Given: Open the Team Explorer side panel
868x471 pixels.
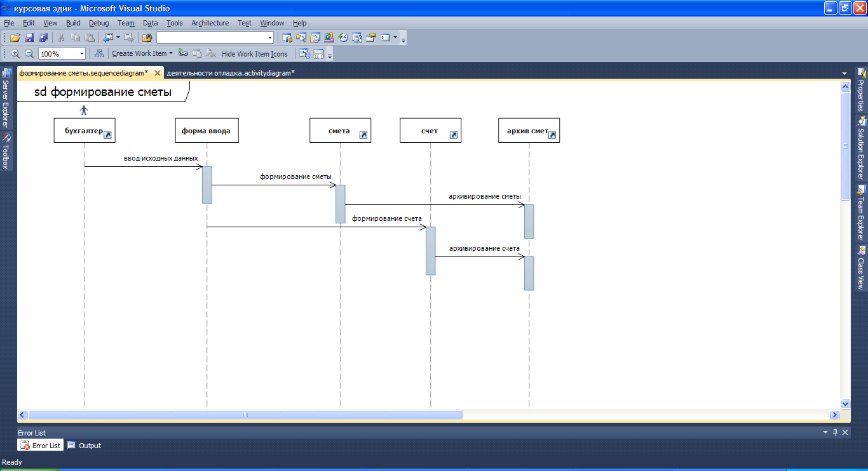Looking at the screenshot, I should (862, 213).
